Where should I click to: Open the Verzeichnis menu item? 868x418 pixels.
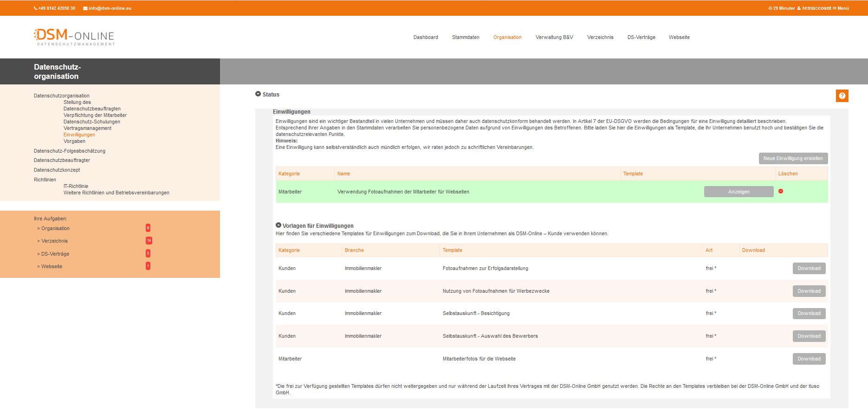pos(600,37)
